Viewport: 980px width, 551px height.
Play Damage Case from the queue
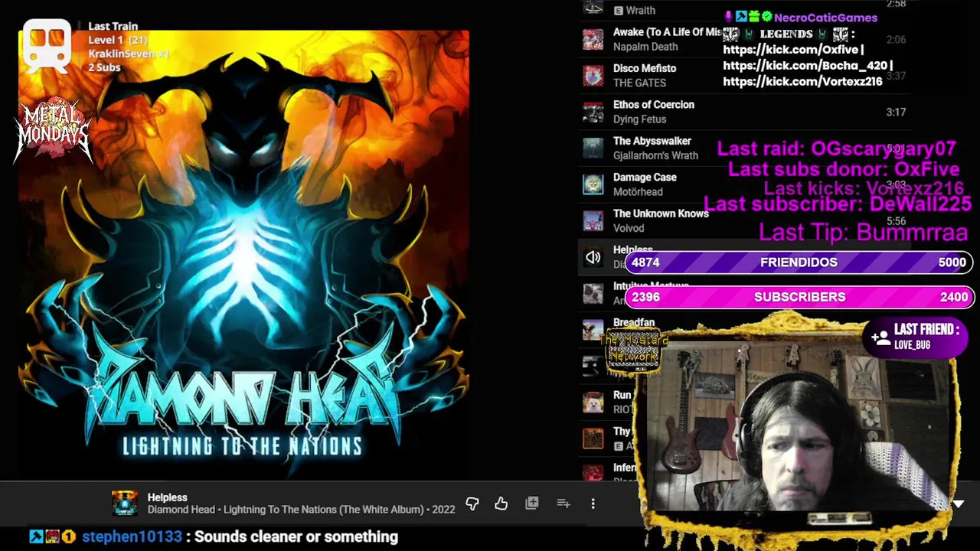(645, 178)
